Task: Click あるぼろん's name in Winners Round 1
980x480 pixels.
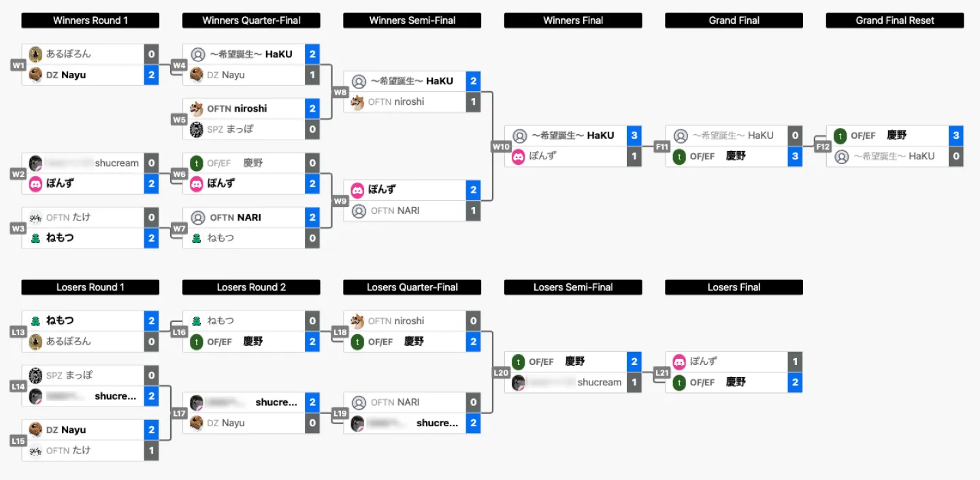Action: tap(68, 54)
